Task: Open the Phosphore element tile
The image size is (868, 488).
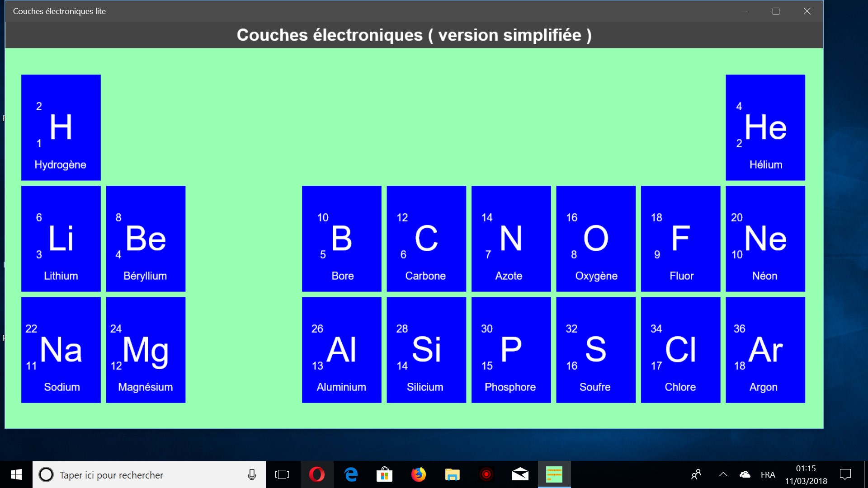Action: (x=511, y=350)
